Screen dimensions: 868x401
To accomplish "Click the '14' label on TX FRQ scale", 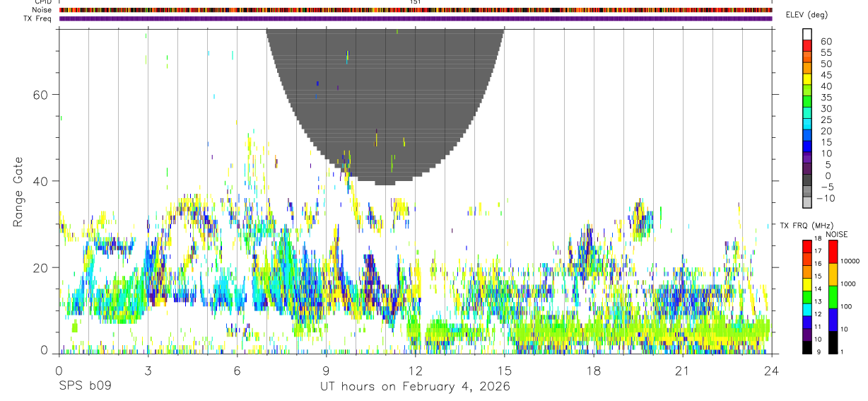I will pos(819,289).
